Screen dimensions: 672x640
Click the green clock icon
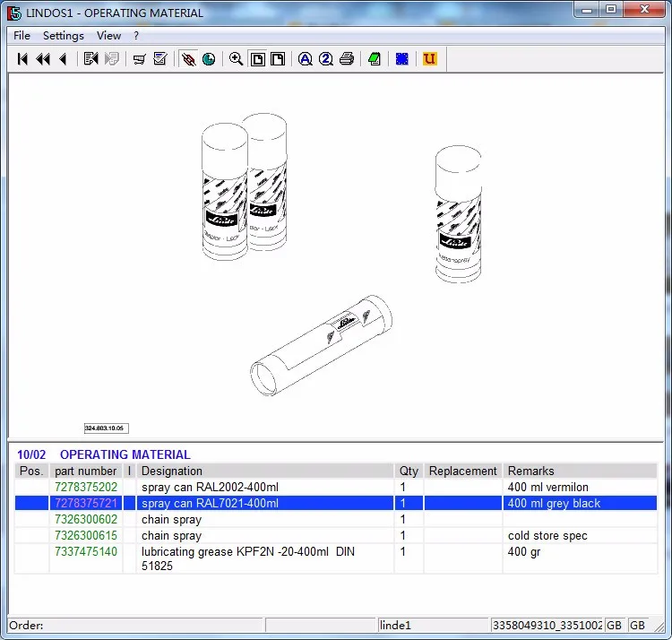(209, 59)
